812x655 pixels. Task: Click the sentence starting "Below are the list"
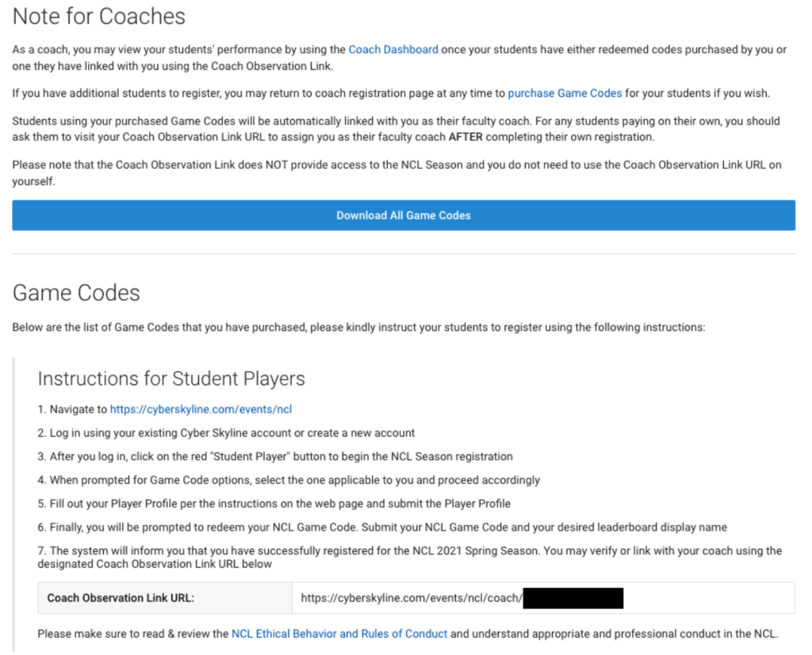(x=358, y=327)
